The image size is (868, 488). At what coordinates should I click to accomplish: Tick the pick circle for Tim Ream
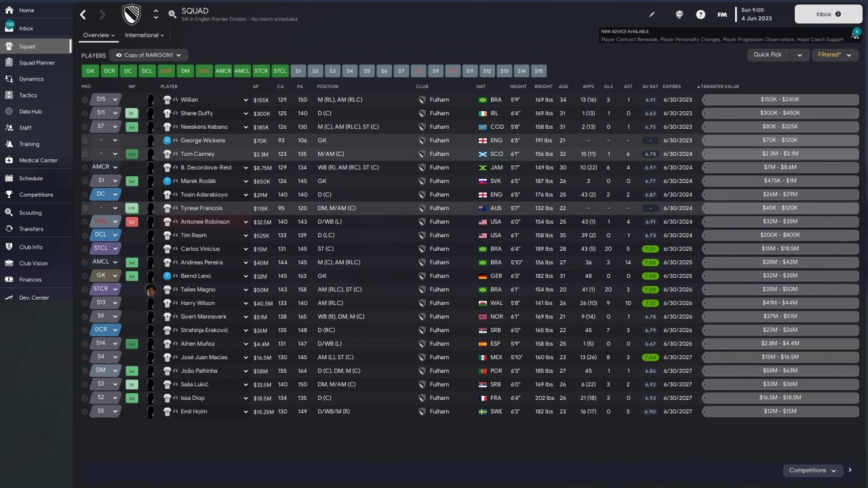tap(85, 235)
